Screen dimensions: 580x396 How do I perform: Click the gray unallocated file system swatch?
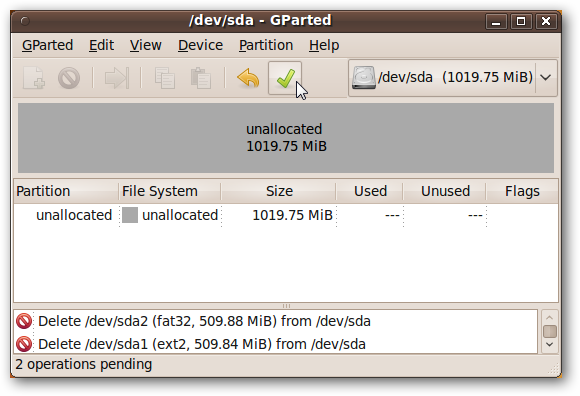[130, 215]
